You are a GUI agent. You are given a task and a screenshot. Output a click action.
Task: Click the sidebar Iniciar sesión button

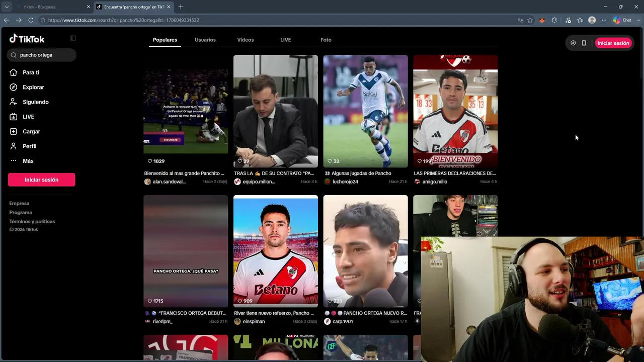42,179
